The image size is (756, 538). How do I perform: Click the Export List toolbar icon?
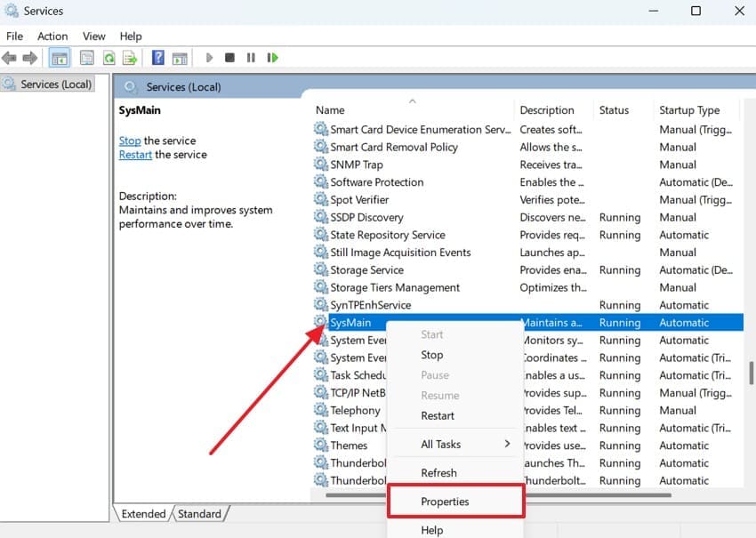click(x=130, y=59)
